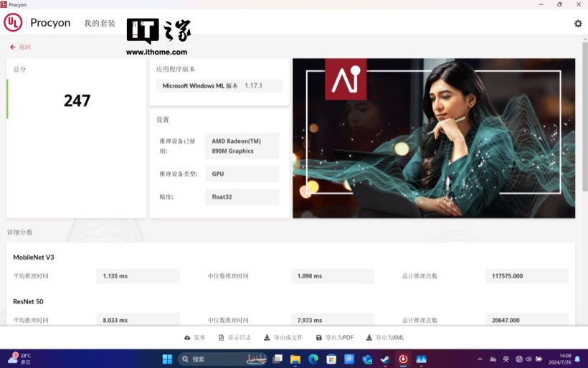Open the settings gear in Procyon header
This screenshot has width=588, height=368.
tap(578, 24)
